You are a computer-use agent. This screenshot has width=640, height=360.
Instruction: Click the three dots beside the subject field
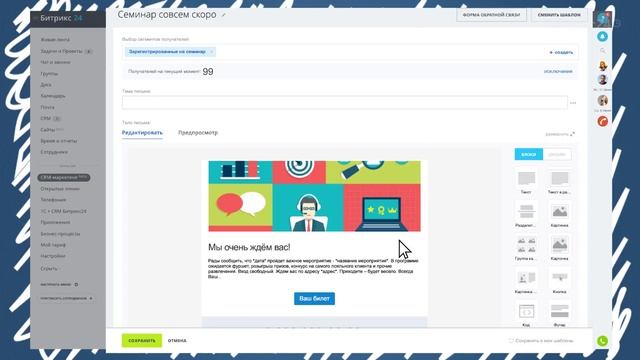point(573,103)
